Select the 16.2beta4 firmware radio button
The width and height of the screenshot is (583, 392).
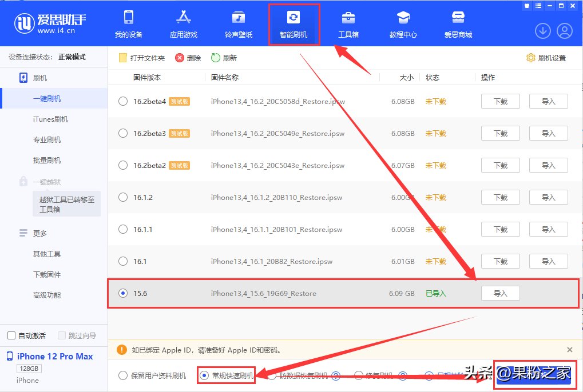point(122,101)
